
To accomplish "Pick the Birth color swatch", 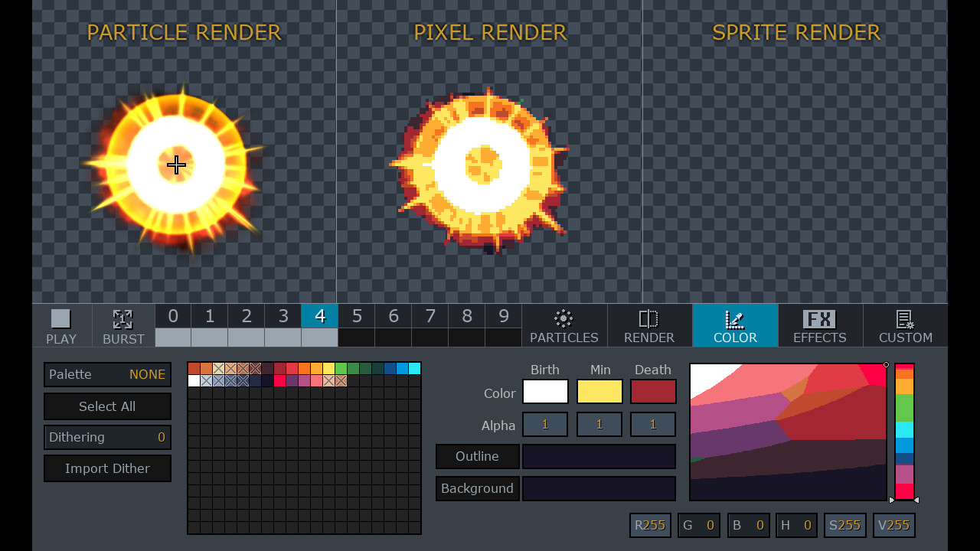I will (545, 391).
